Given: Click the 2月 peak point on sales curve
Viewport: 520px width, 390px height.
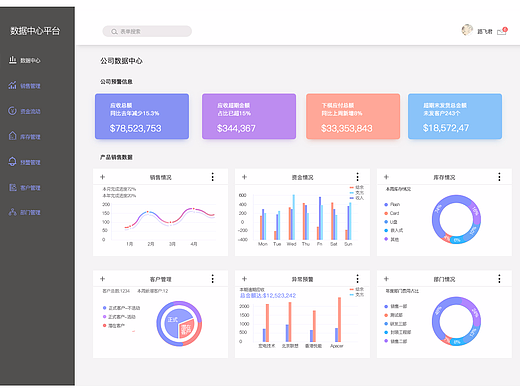Looking at the screenshot, I should (148, 212).
